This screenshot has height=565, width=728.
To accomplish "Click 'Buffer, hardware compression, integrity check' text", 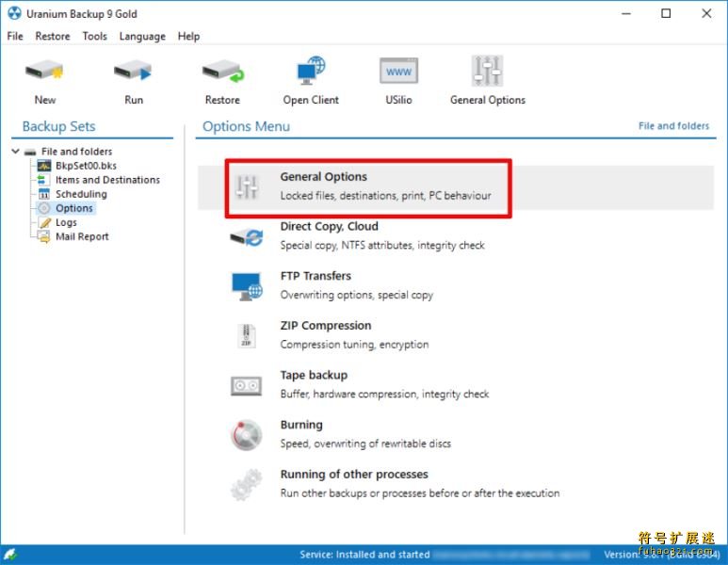I will (x=384, y=395).
